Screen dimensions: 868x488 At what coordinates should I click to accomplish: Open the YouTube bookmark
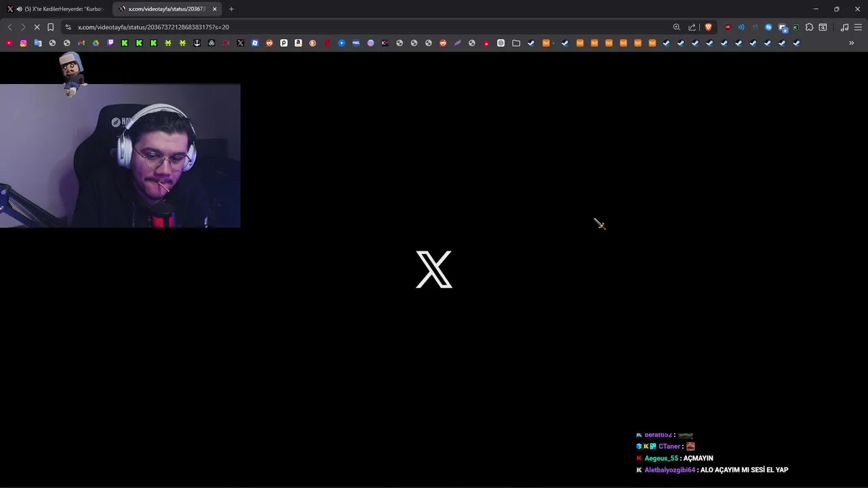[x=9, y=43]
